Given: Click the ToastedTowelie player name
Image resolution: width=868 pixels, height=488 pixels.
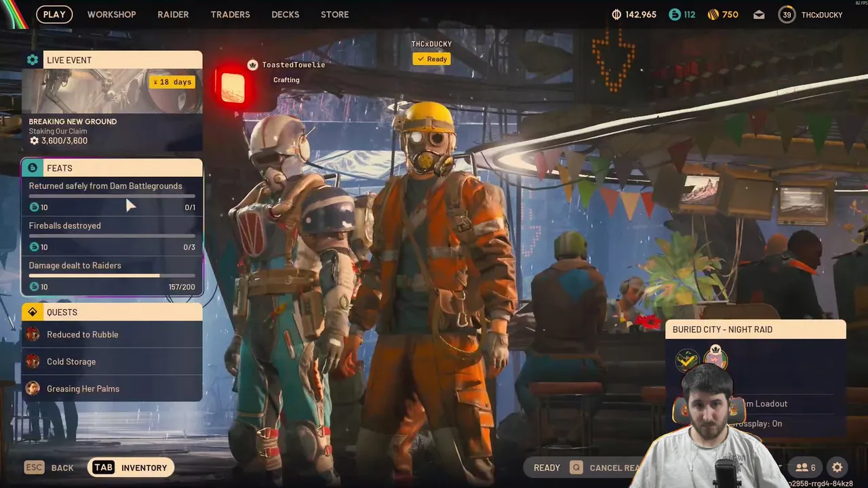Looking at the screenshot, I should click(294, 64).
